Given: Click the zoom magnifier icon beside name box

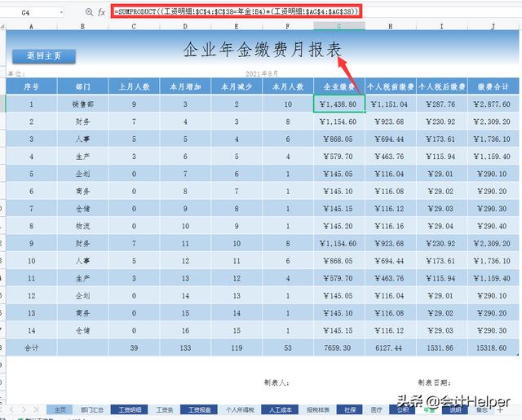Looking at the screenshot, I should point(88,12).
